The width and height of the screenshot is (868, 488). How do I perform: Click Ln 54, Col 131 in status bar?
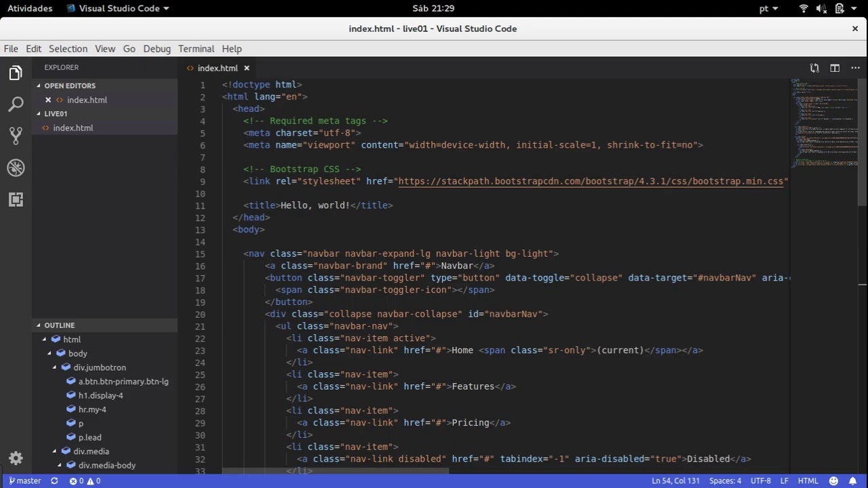pos(675,481)
